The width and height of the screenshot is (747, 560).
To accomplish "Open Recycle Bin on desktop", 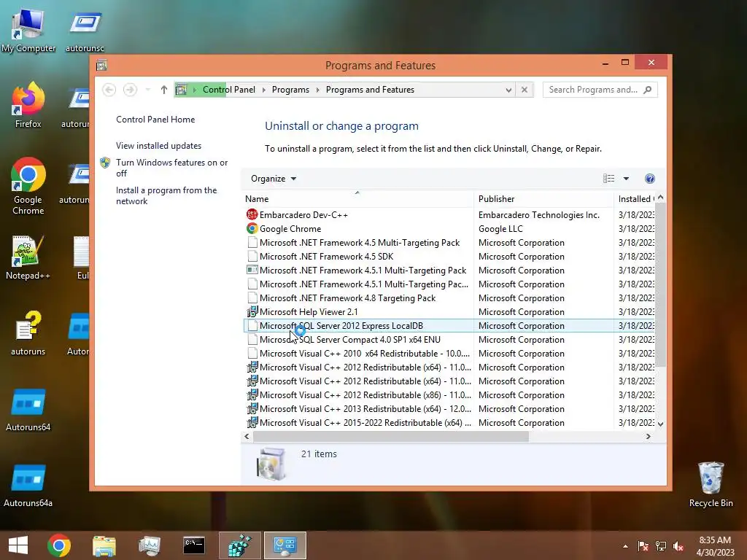I will (711, 484).
